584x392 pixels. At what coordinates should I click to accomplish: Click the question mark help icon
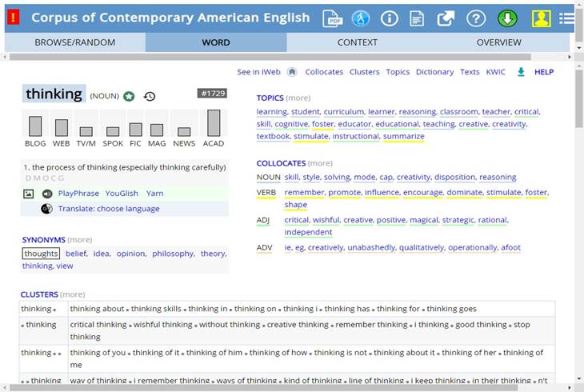point(475,18)
